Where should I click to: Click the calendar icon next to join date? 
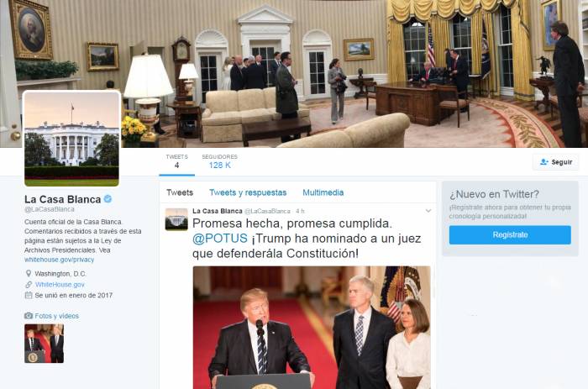28,295
